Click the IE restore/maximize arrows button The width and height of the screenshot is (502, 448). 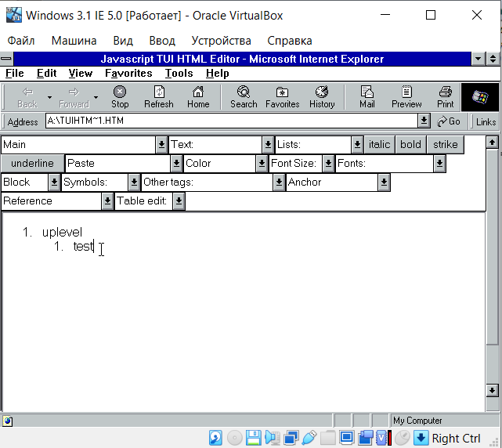pos(493,59)
